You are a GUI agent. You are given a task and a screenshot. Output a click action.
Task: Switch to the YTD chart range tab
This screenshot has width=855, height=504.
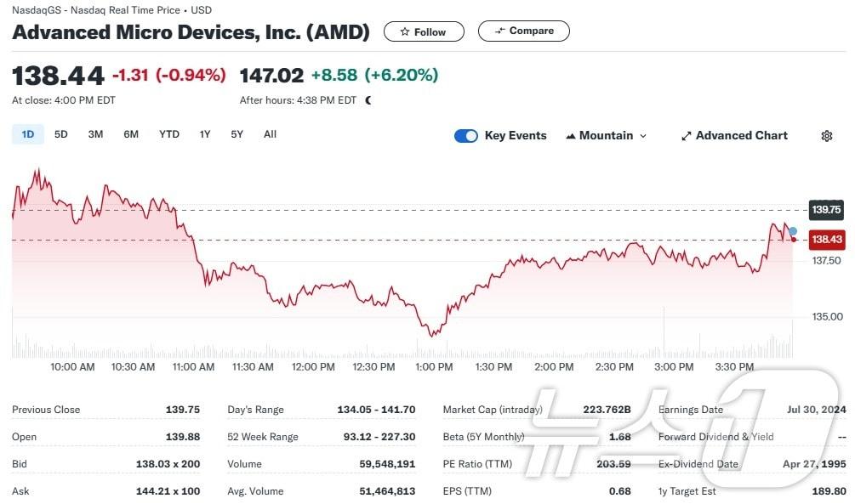click(168, 133)
